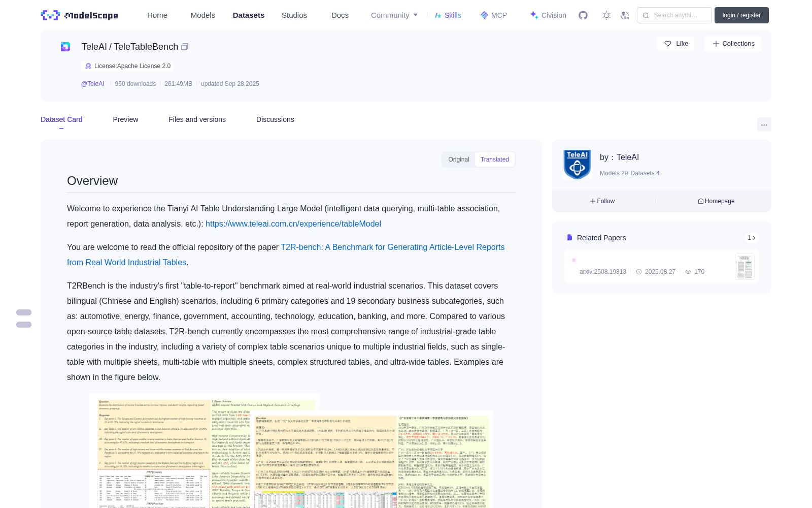Copy the dataset name TeleAI / TeleTableBench
Image resolution: width=812 pixels, height=508 pixels.
point(185,47)
